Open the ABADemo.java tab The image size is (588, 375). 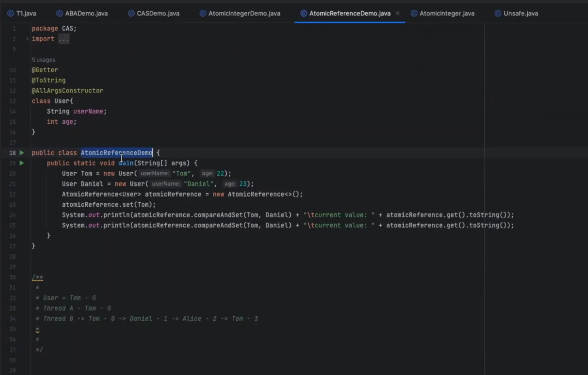click(x=86, y=14)
